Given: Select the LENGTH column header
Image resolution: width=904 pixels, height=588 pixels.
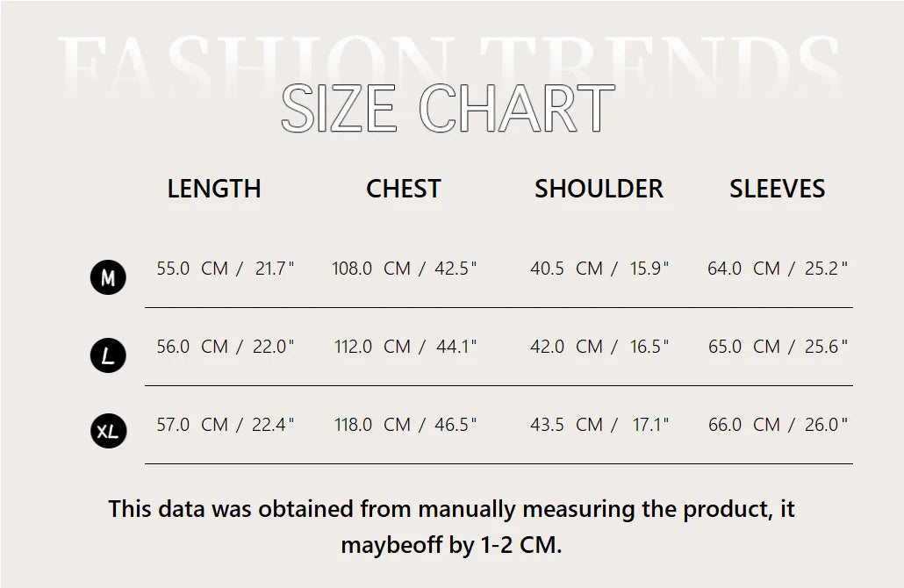Looking at the screenshot, I should [x=214, y=189].
